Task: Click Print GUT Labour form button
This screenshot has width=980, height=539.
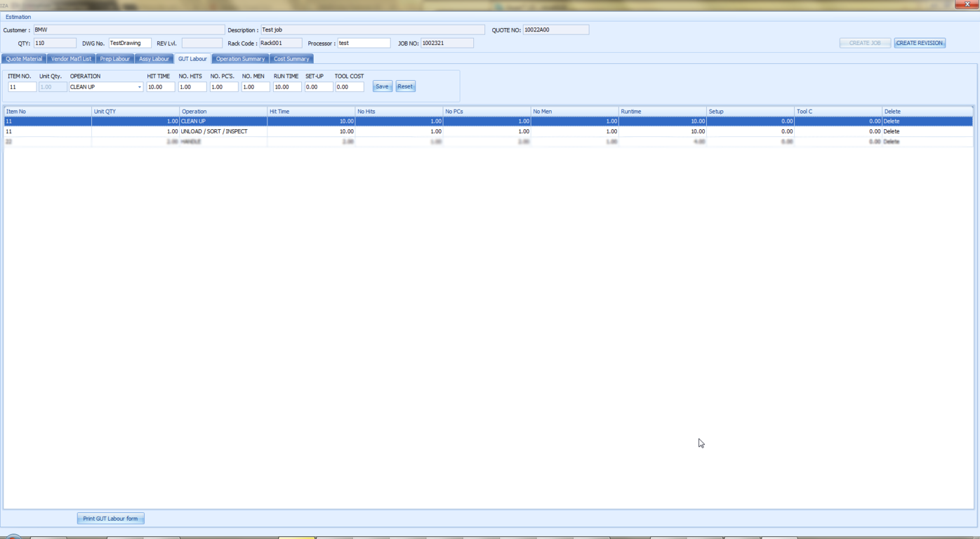Action: (x=110, y=519)
